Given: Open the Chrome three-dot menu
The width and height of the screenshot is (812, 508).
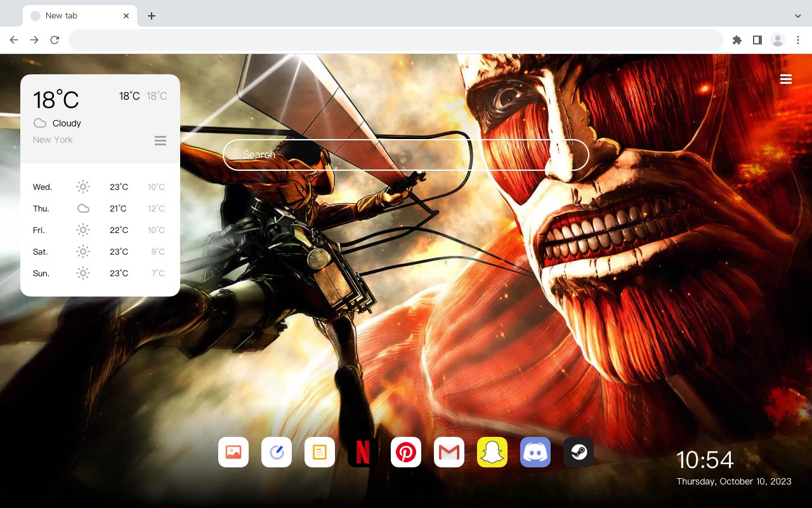Looking at the screenshot, I should point(798,40).
